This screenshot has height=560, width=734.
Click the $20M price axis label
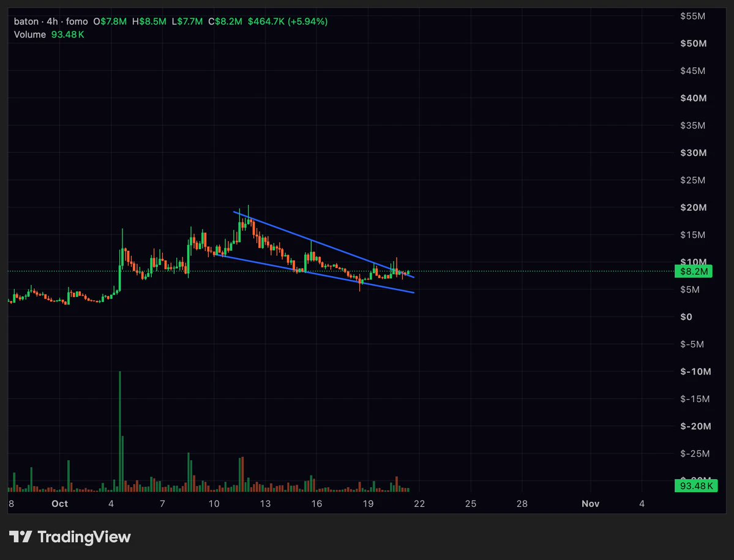click(693, 207)
